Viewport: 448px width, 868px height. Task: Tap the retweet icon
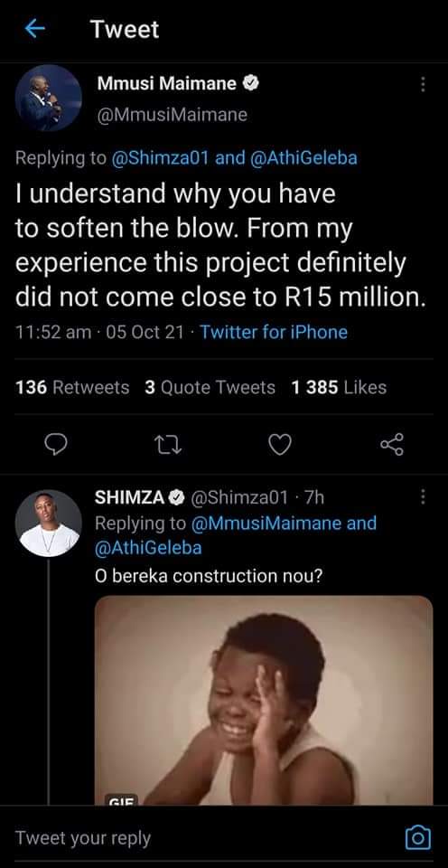pos(168,444)
